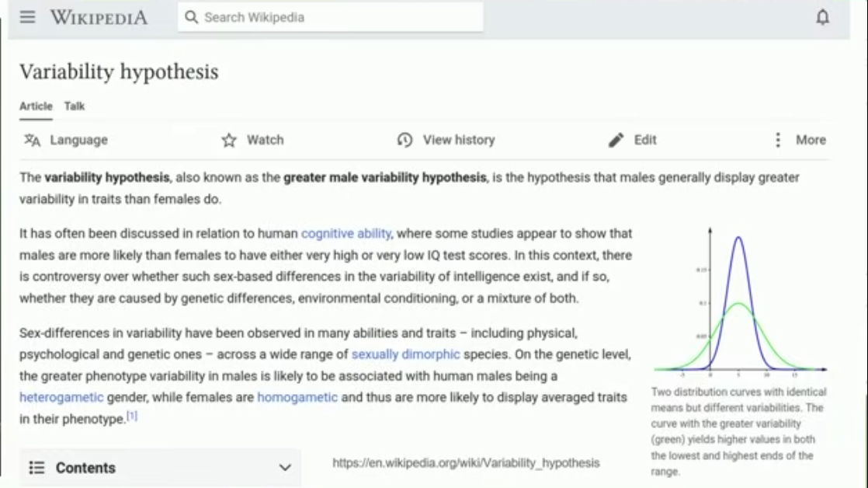Viewport: 868px width, 488px height.
Task: Open the distribution curves graph image
Action: click(x=739, y=302)
